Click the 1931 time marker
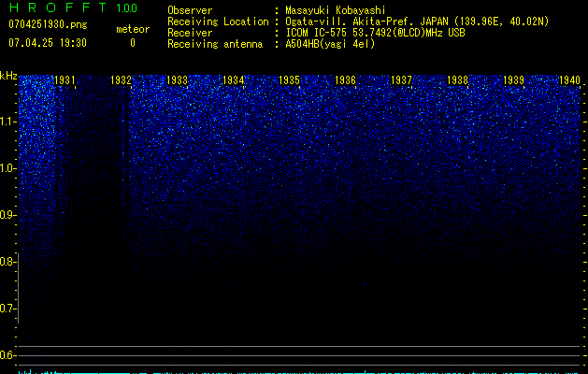The height and width of the screenshot is (374, 588). click(x=65, y=80)
